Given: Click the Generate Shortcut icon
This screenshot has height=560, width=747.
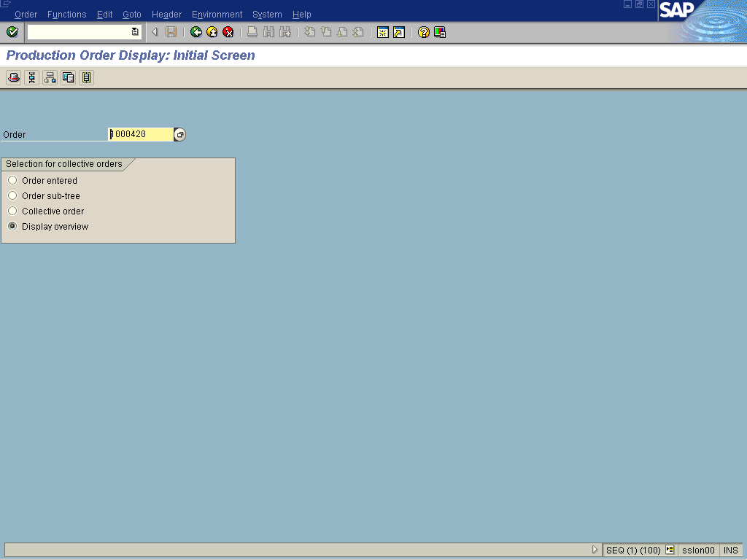Looking at the screenshot, I should [x=398, y=32].
